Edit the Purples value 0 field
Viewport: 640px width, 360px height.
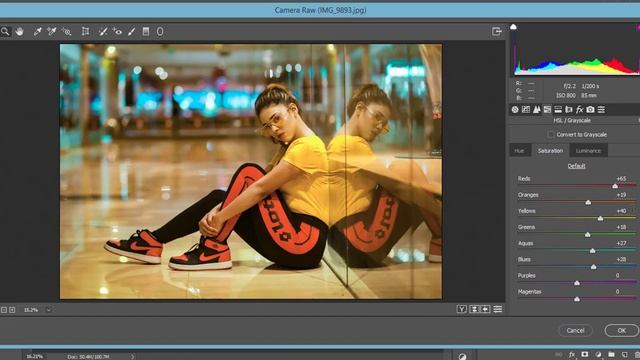(618, 276)
